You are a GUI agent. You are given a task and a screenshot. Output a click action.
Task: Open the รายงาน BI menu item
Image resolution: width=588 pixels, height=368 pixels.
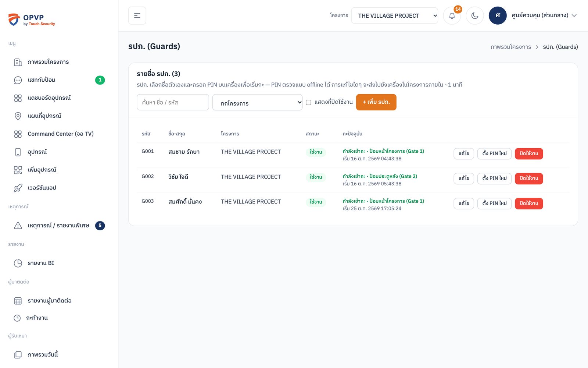point(59,263)
